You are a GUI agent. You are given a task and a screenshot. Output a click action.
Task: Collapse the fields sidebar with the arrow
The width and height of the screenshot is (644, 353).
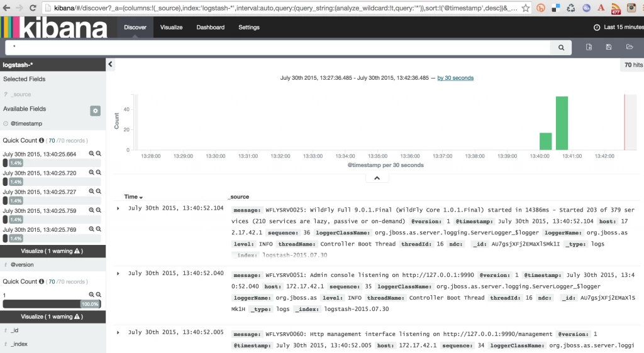110,64
